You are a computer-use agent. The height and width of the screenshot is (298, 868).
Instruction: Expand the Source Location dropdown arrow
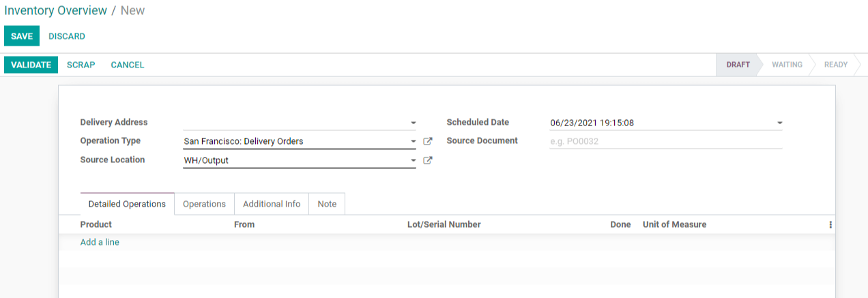click(413, 161)
